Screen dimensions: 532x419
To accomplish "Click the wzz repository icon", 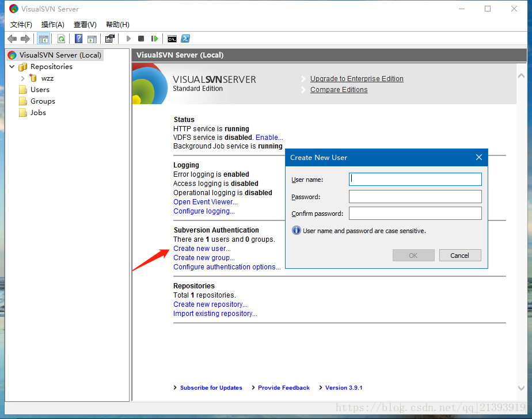I will (x=33, y=78).
